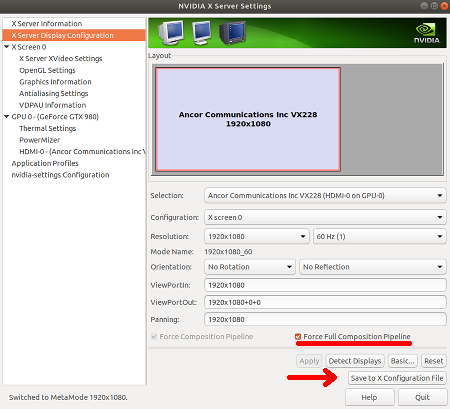Click the first CRT monitor banner icon
Image resolution: width=450 pixels, height=409 pixels.
(171, 33)
